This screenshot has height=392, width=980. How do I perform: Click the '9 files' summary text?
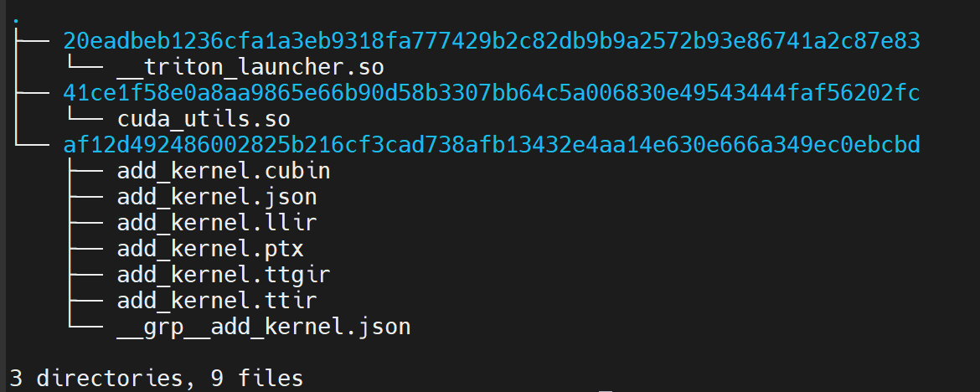pos(257,379)
